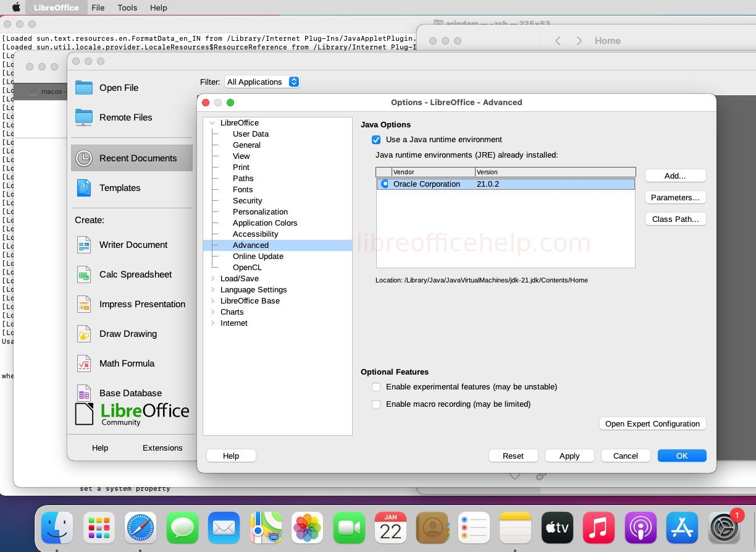The height and width of the screenshot is (552, 756).
Task: Click the Open File folder icon
Action: tap(84, 88)
